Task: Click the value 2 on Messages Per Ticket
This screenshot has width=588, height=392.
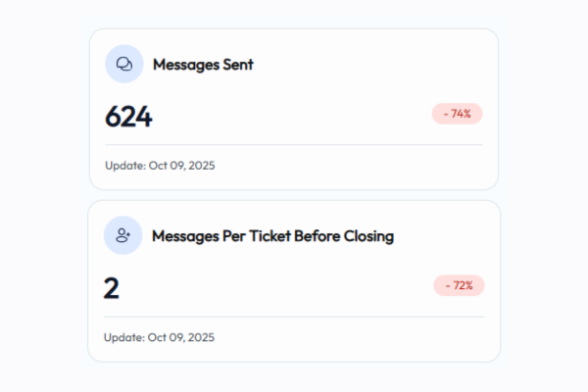Action: [x=112, y=289]
